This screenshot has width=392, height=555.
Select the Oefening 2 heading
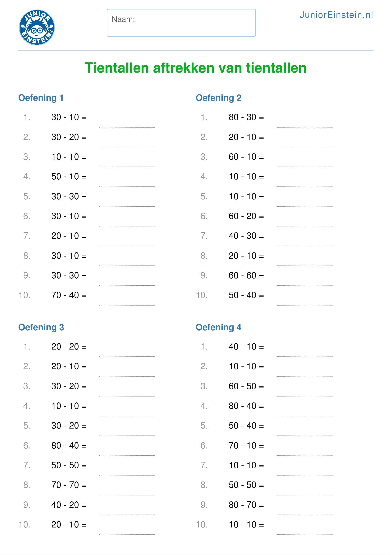coord(218,98)
